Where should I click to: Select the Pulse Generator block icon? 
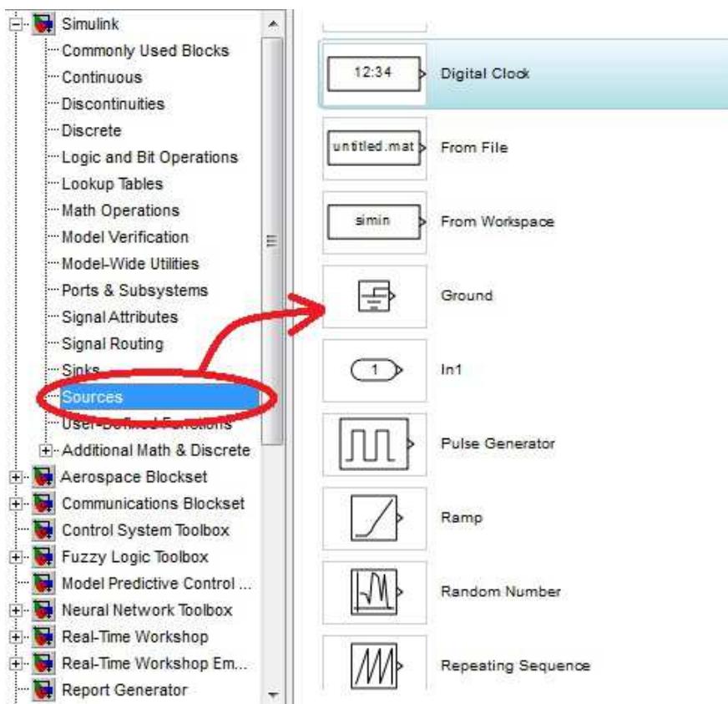coord(377,443)
